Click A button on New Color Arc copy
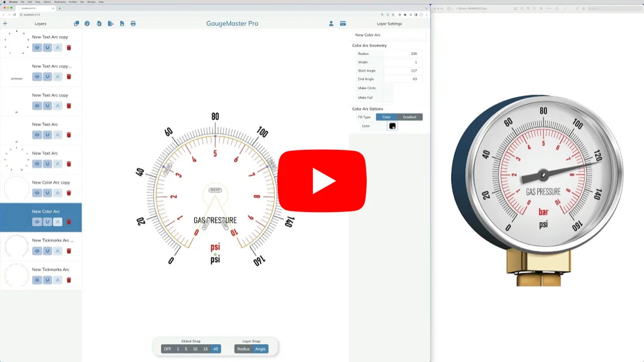This screenshot has width=644, height=362. (x=58, y=193)
